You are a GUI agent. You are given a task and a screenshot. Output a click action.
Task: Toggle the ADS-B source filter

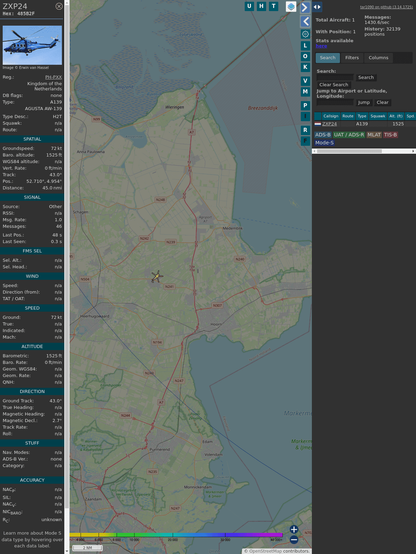click(x=323, y=135)
